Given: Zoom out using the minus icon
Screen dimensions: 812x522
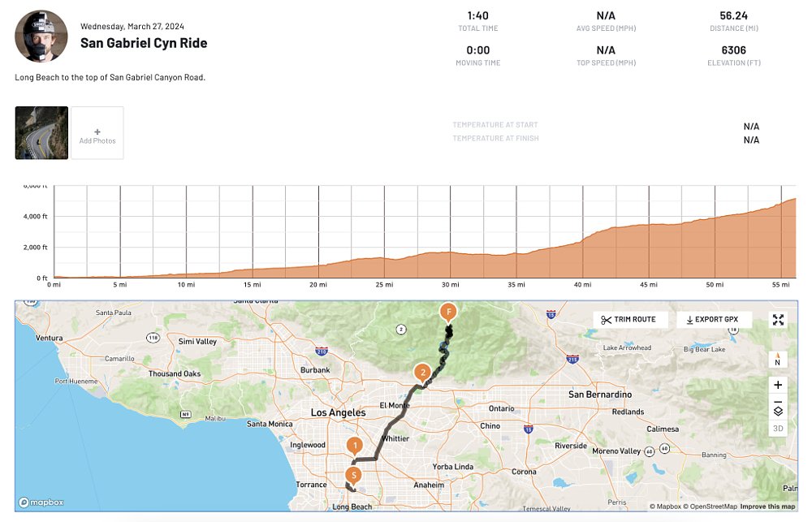Looking at the screenshot, I should [x=777, y=401].
